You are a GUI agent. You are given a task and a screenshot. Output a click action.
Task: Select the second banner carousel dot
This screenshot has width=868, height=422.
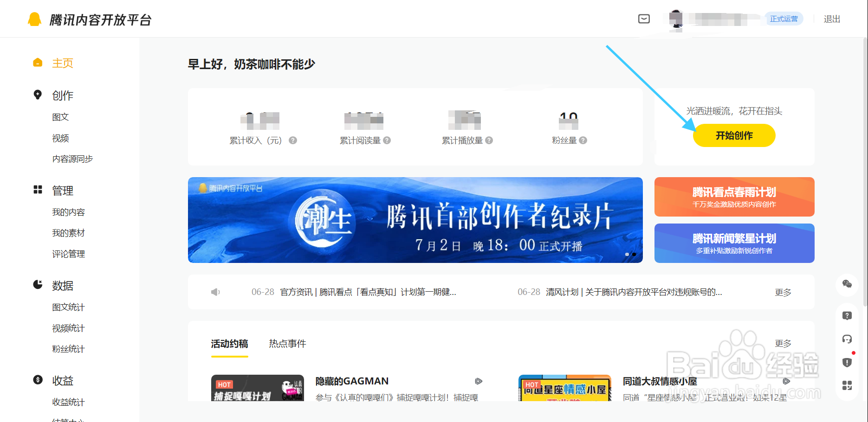(x=634, y=254)
